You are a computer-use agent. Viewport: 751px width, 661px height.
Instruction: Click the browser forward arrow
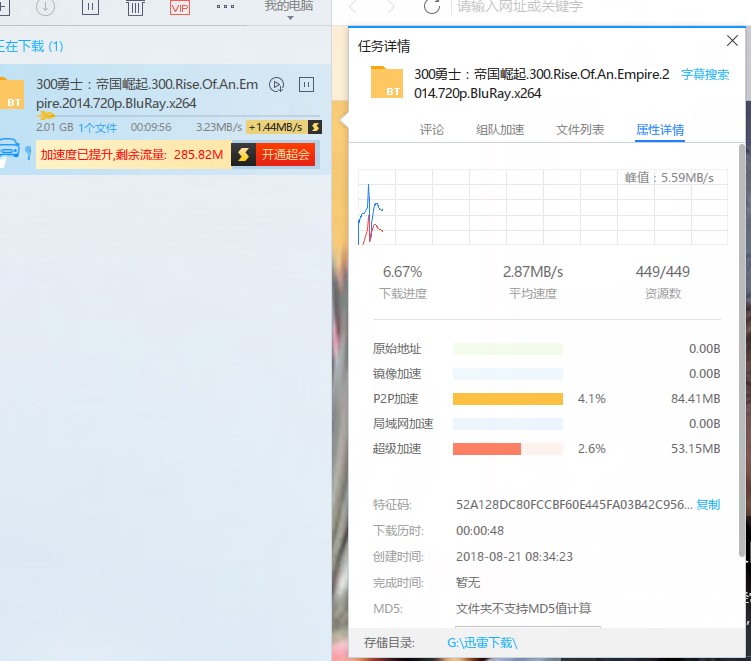click(391, 6)
